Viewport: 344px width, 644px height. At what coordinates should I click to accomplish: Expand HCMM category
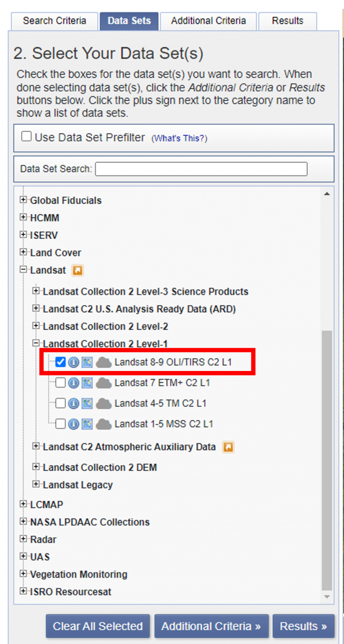click(x=23, y=218)
